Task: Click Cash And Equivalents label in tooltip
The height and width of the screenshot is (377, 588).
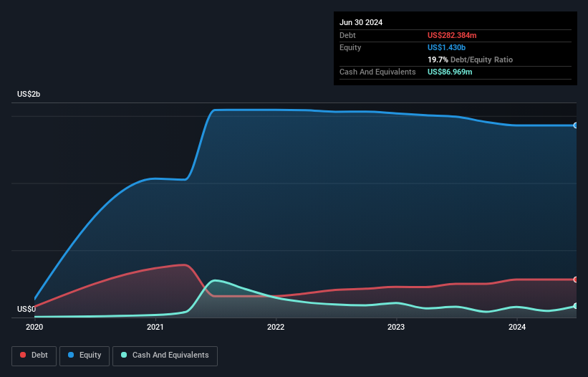Action: click(x=377, y=72)
